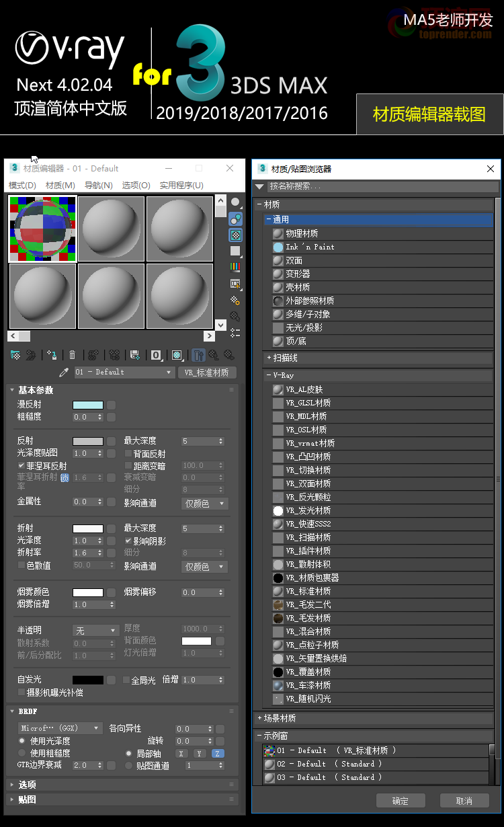Click the reflection 反射 map button
Image resolution: width=504 pixels, height=827 pixels.
[x=112, y=441]
